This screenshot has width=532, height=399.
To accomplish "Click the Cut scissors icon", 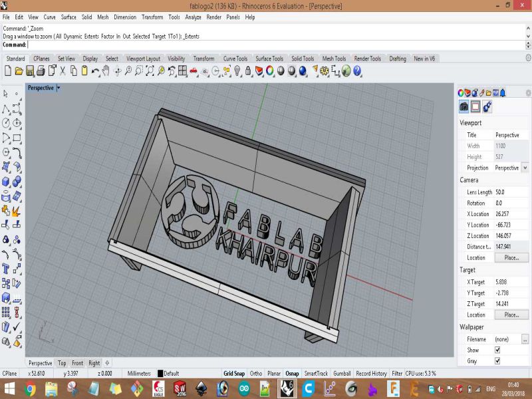I will 63,70.
